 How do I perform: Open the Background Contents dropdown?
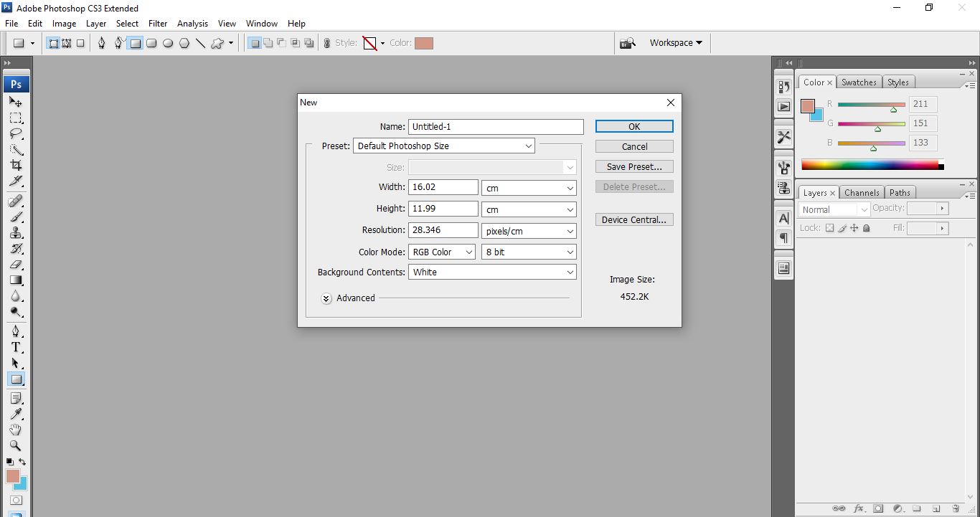(492, 272)
